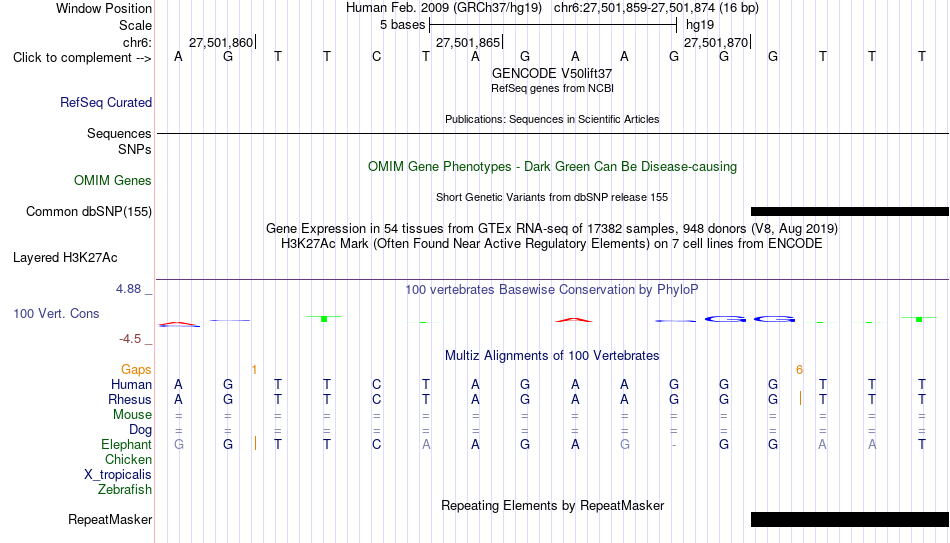Click the Scale label
Viewport: 950px width, 543px height.
pos(135,25)
